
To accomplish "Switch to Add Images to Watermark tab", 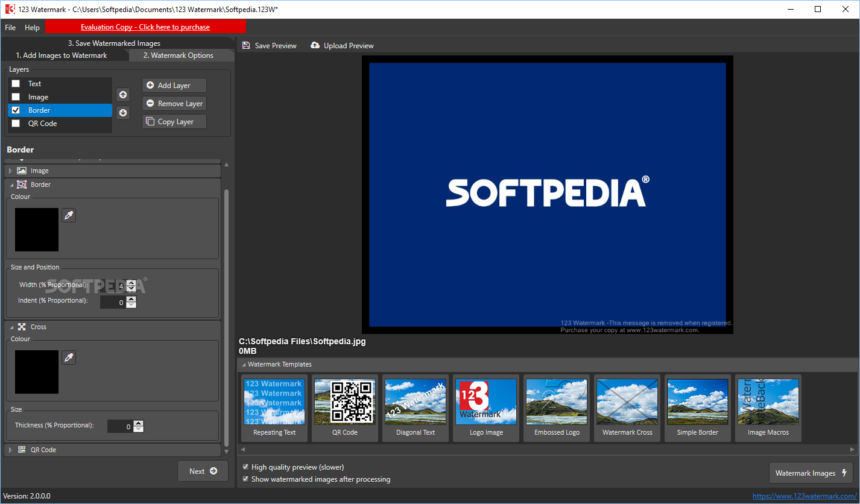I will (62, 55).
